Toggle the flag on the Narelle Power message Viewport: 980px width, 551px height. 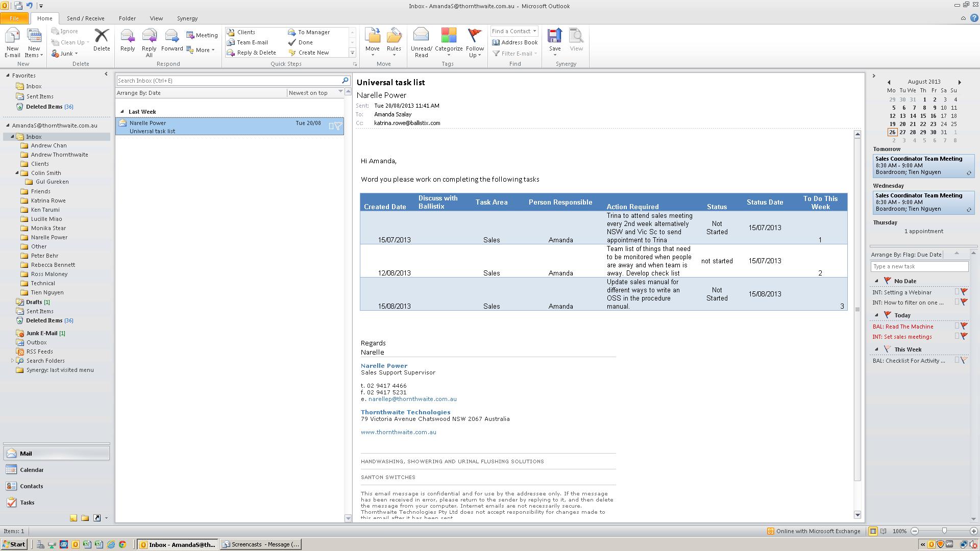pyautogui.click(x=339, y=127)
